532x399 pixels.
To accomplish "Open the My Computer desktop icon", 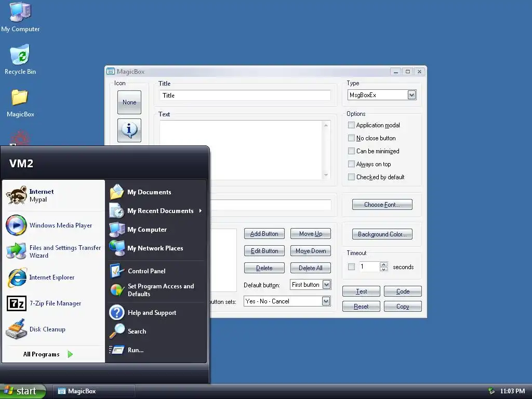I will (20, 17).
